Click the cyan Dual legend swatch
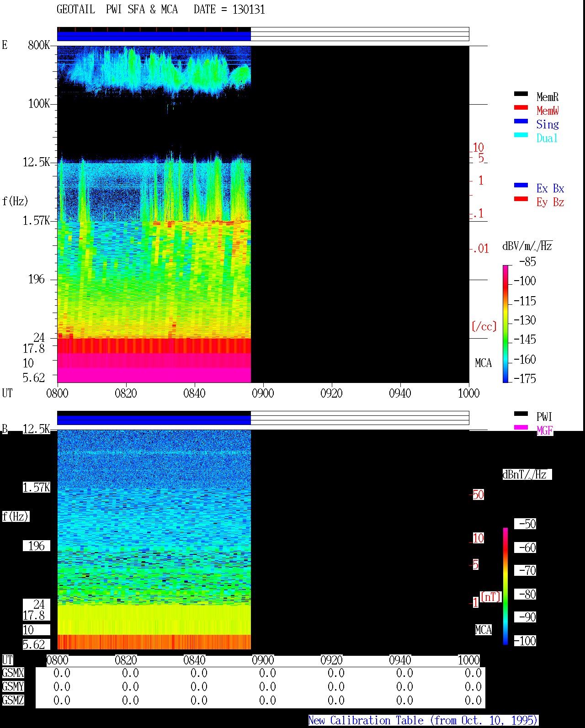 (521, 135)
